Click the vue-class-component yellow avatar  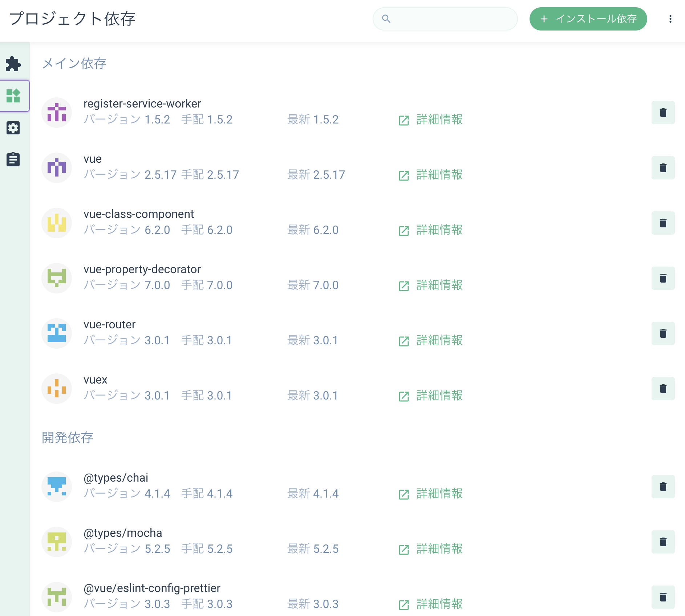coord(57,223)
